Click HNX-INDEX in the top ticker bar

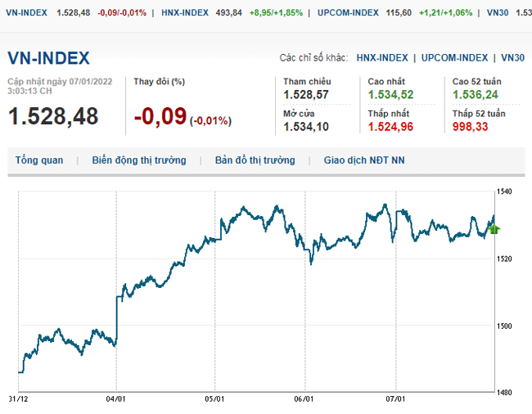[185, 13]
